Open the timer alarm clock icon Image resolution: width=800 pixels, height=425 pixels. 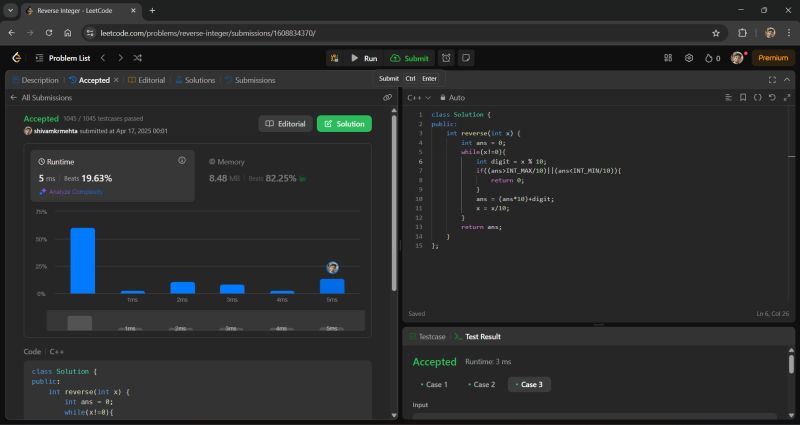pos(446,58)
